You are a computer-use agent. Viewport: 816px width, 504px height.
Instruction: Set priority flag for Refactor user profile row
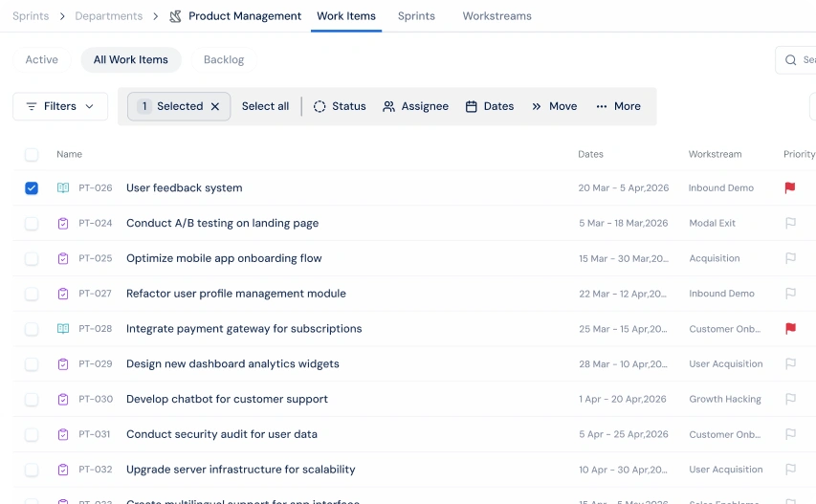tap(790, 294)
